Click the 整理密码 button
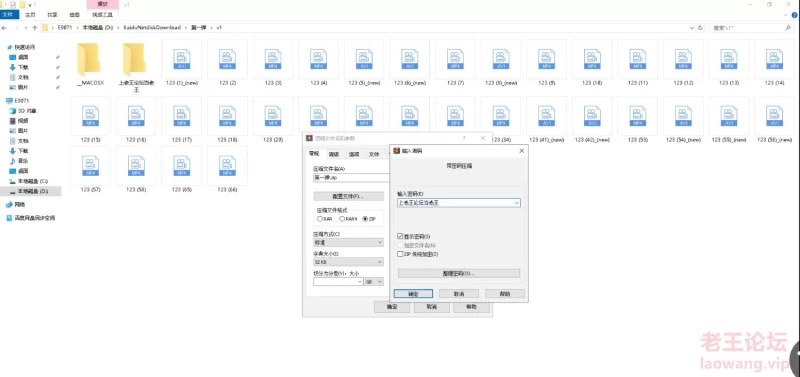Image resolution: width=800 pixels, height=377 pixels. 459,273
